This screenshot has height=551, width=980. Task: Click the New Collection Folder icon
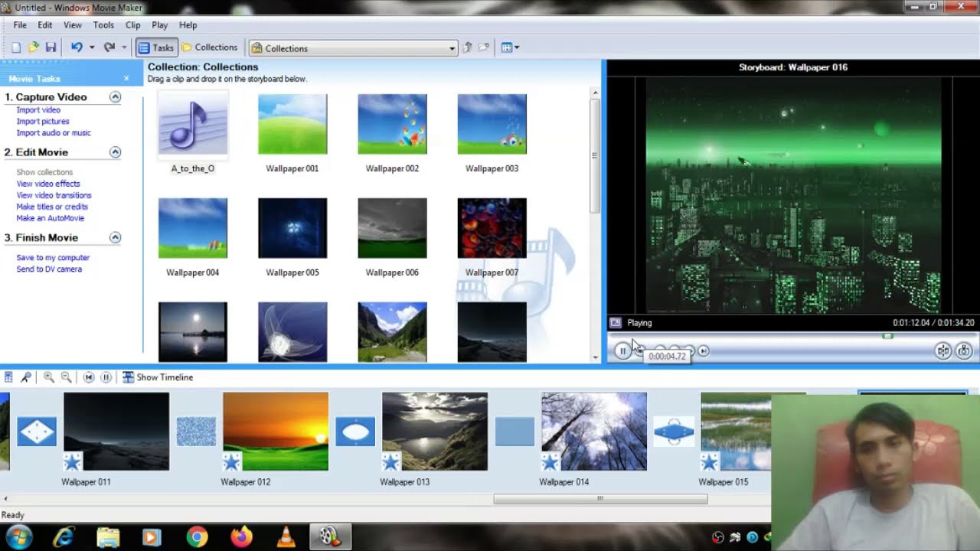[484, 47]
